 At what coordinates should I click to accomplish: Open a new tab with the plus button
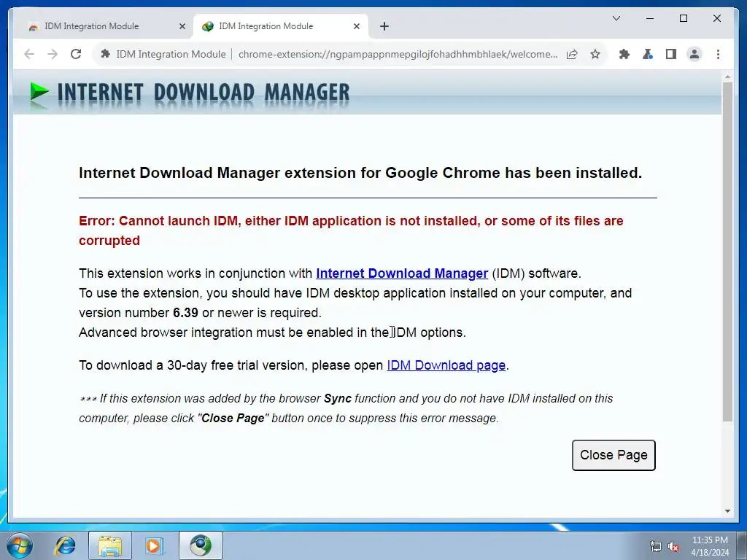(384, 27)
